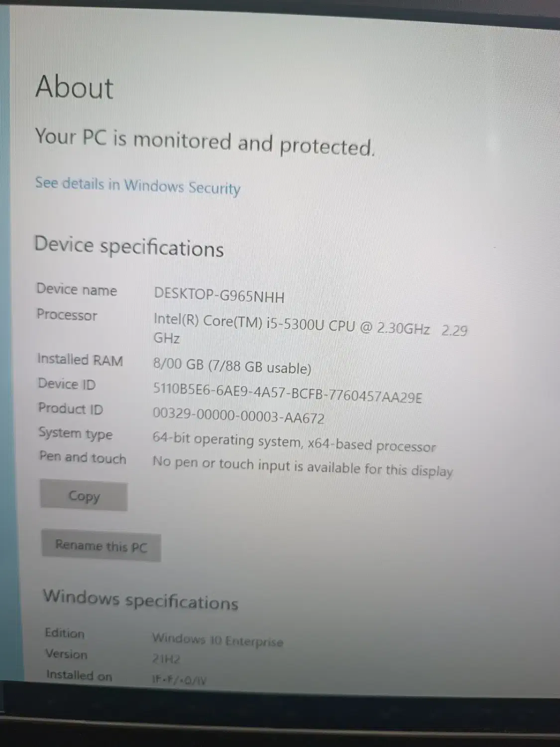Select the Device ID value starting 5110B5E6
Screen dimensions: 560x747
point(287,392)
